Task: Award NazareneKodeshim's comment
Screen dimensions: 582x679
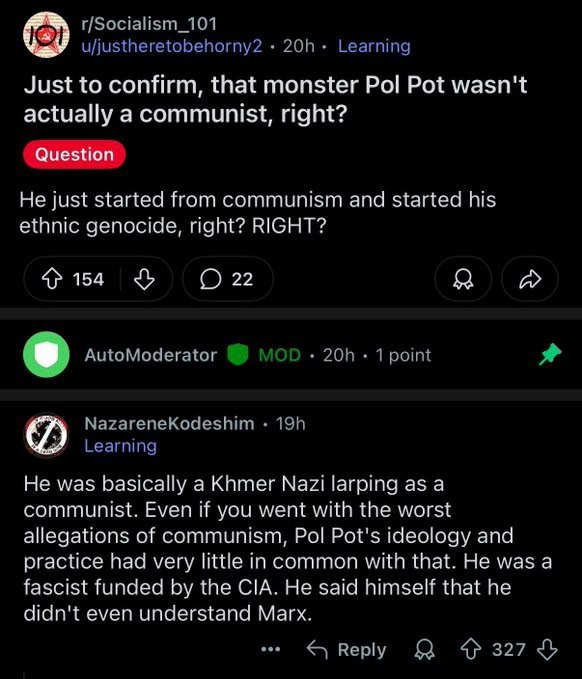Action: click(425, 650)
